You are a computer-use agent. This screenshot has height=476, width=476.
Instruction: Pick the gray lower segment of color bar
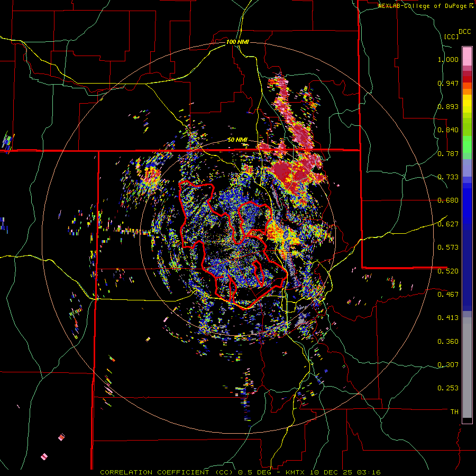point(467,368)
